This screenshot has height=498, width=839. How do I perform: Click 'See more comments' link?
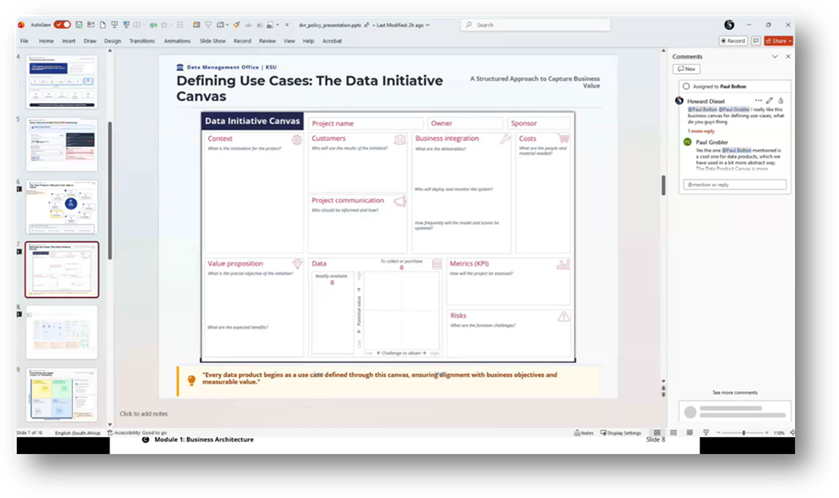[x=735, y=393]
